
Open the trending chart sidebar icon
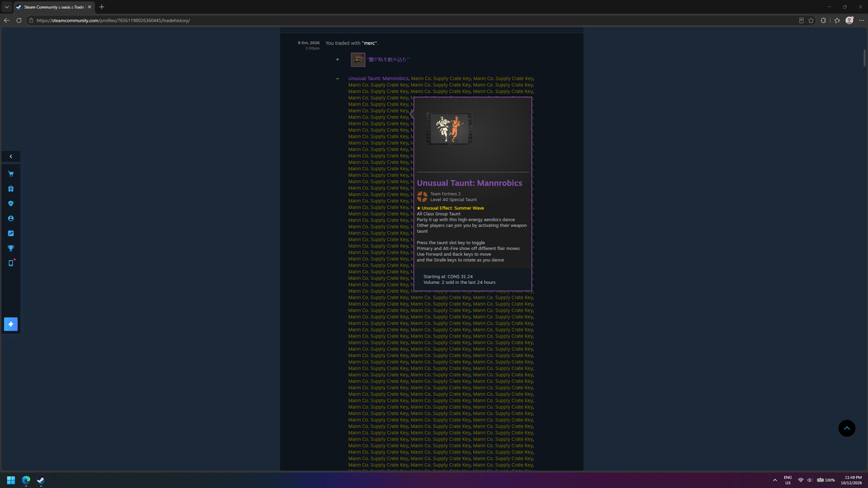click(11, 233)
